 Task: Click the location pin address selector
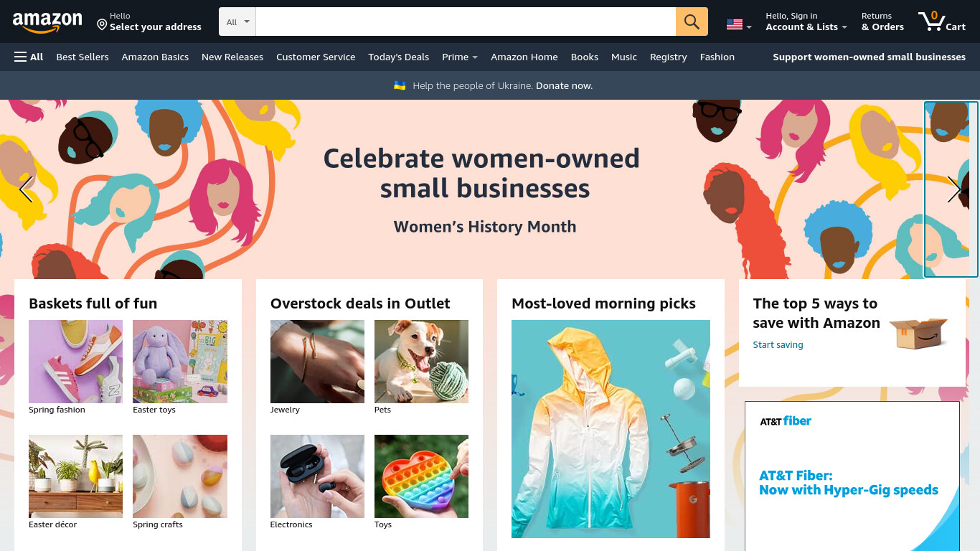tap(149, 22)
